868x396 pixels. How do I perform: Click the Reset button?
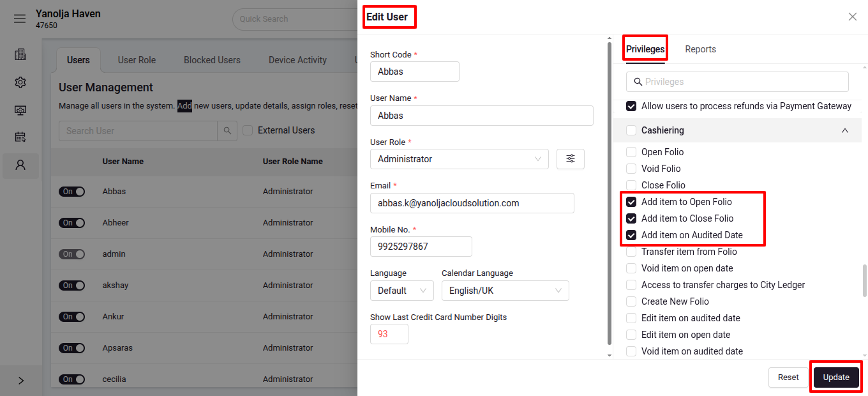point(788,377)
